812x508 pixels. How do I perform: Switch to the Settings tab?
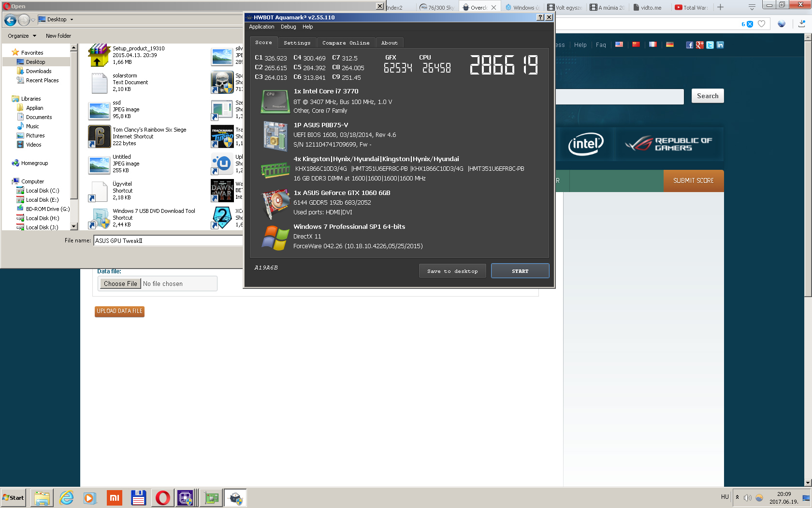coord(297,43)
